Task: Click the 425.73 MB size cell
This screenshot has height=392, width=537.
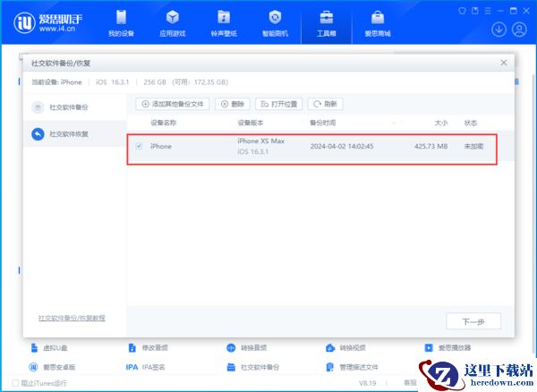Action: click(430, 147)
